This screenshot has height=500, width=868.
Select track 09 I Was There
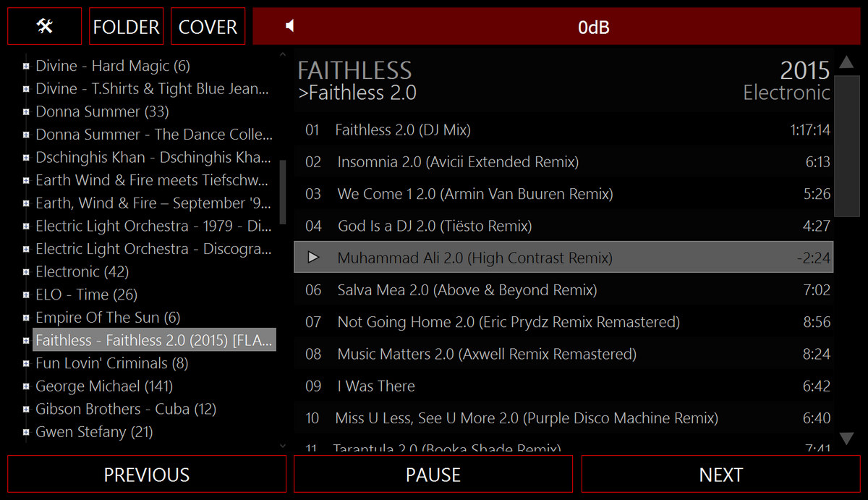tap(563, 386)
